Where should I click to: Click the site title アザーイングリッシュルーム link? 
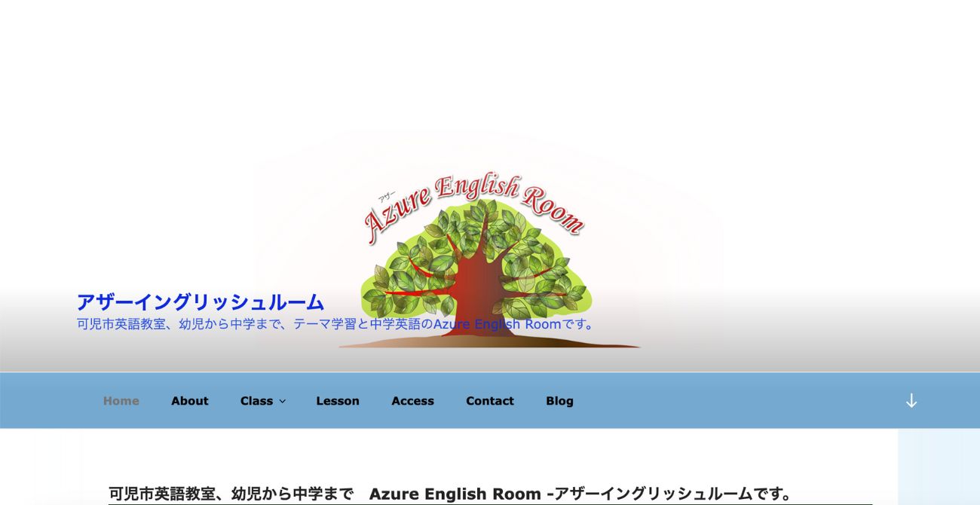198,301
